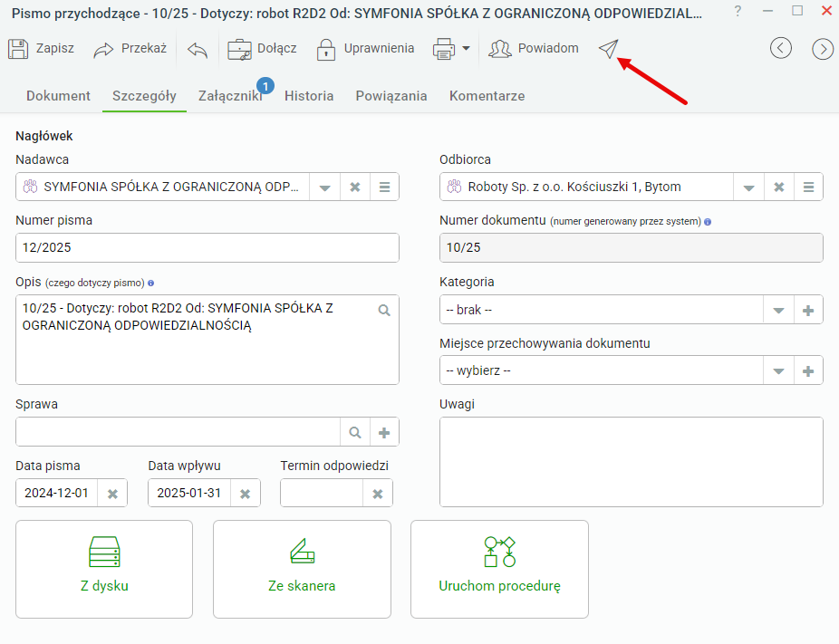The width and height of the screenshot is (839, 644).
Task: Open the Komentarze tab
Action: pyautogui.click(x=487, y=96)
